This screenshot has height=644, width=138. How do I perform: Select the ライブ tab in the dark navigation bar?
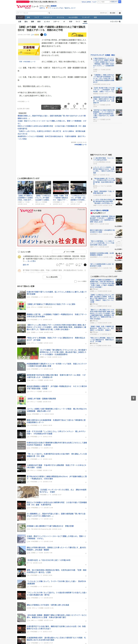coord(37,17)
